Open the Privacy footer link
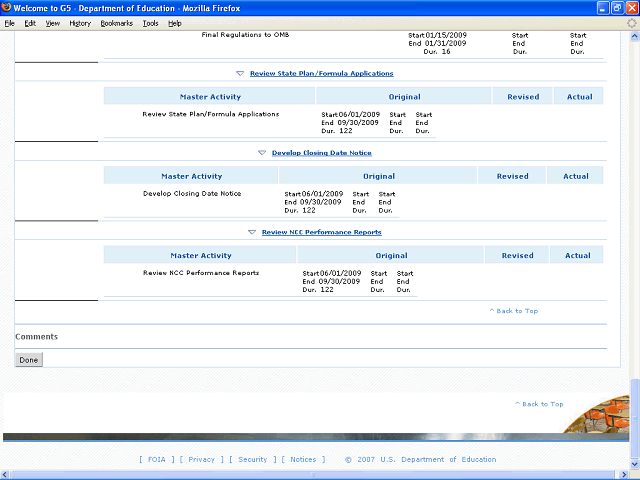Viewport: 640px width, 480px height. click(x=201, y=460)
